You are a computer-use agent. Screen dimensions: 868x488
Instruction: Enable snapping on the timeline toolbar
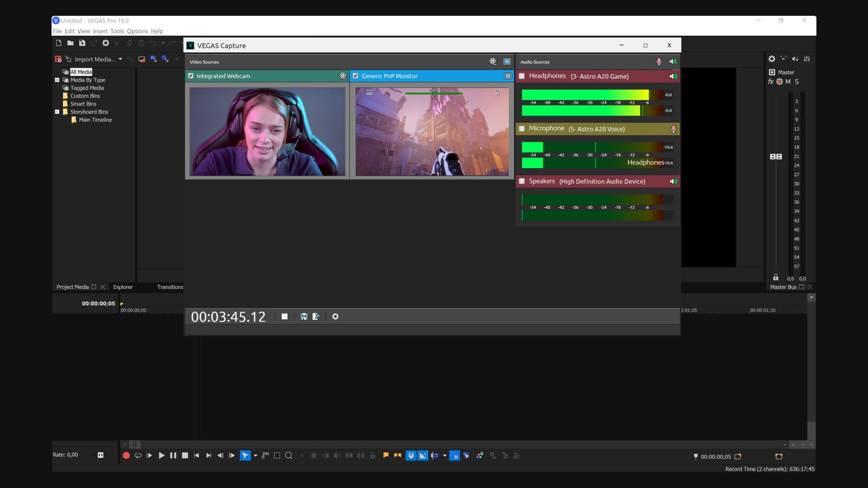pos(410,455)
